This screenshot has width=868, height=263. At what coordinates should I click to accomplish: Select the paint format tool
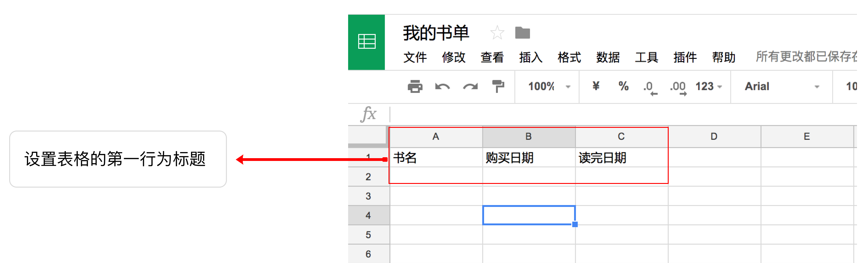coord(498,86)
